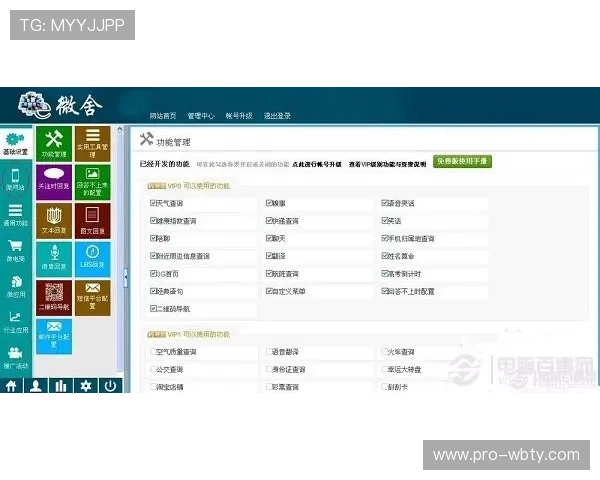The image size is (600, 480).
Task: Check the 空气质量查询 checkbox
Action: [x=153, y=351]
